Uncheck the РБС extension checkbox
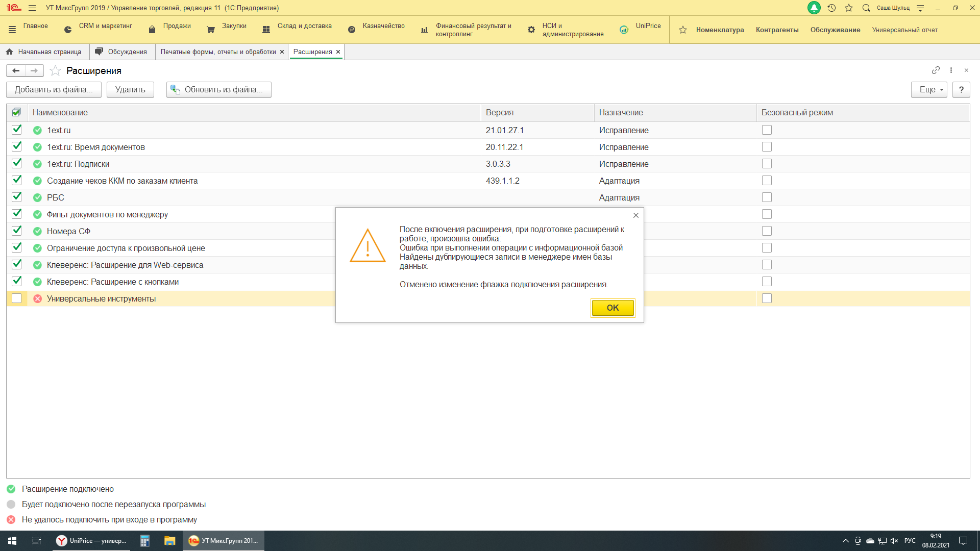The width and height of the screenshot is (980, 551). (17, 197)
